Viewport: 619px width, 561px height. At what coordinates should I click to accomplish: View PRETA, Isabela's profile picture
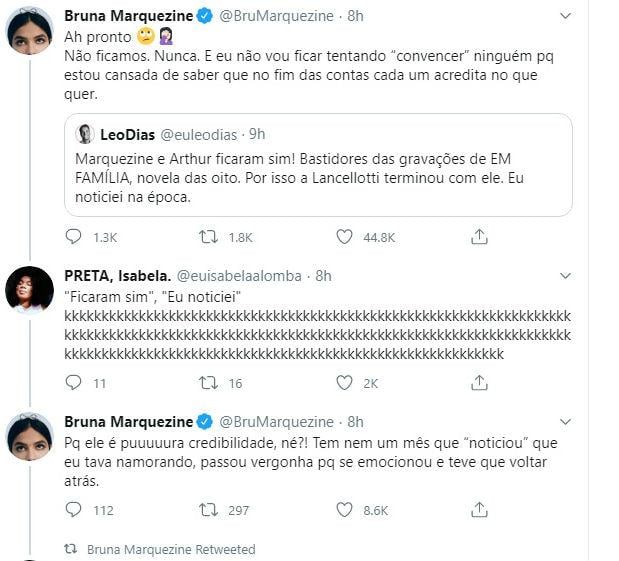pyautogui.click(x=30, y=289)
